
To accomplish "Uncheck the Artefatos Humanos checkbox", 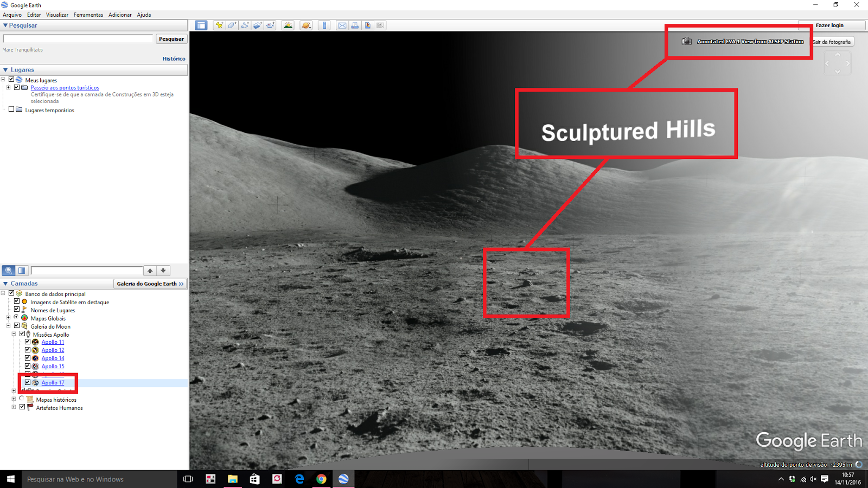I will tap(22, 407).
